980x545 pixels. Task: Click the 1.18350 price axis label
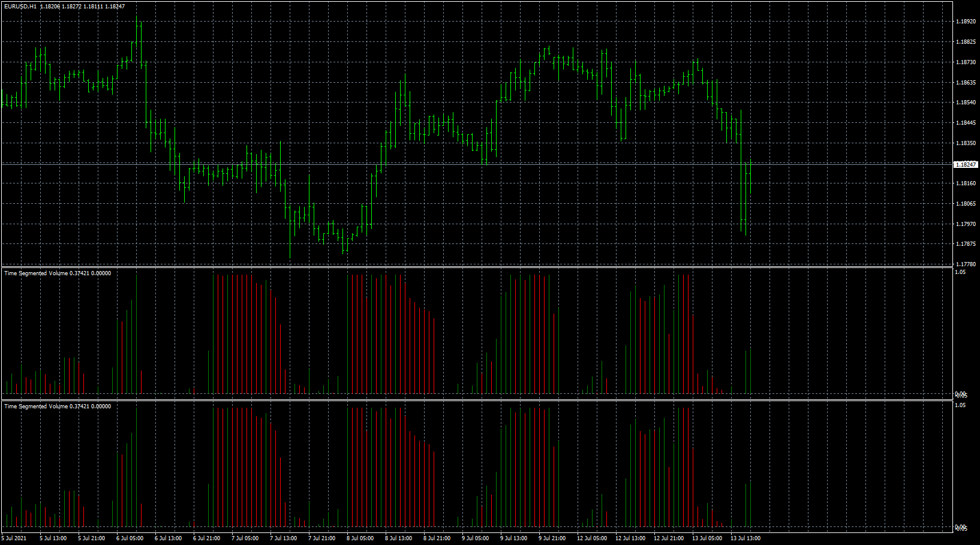965,143
